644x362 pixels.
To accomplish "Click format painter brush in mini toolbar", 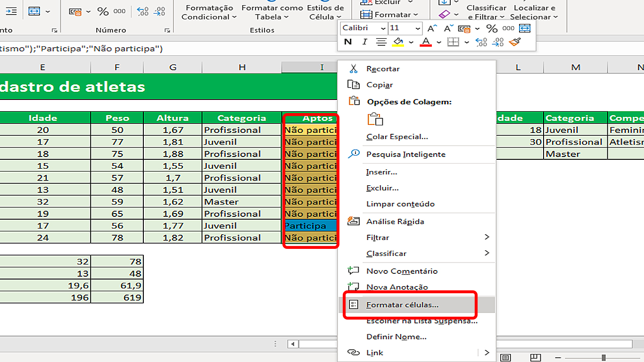I will (x=514, y=42).
